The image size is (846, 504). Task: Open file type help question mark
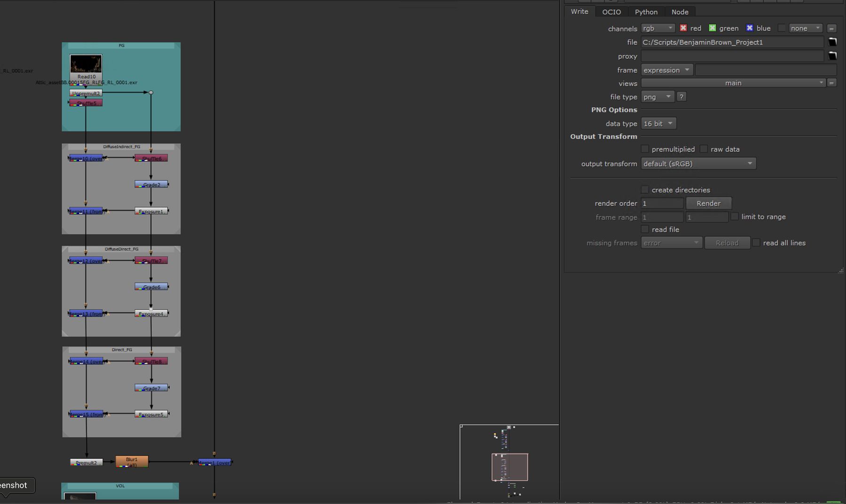click(x=681, y=97)
